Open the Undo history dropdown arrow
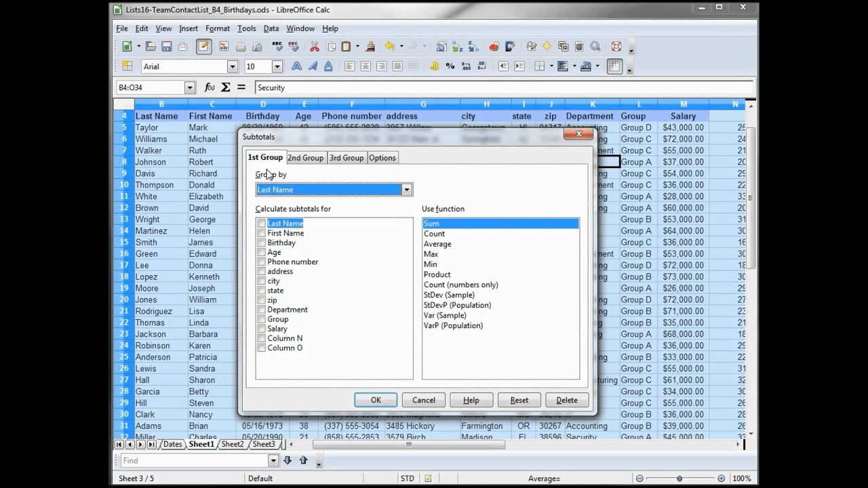This screenshot has height=488, width=868. click(401, 47)
